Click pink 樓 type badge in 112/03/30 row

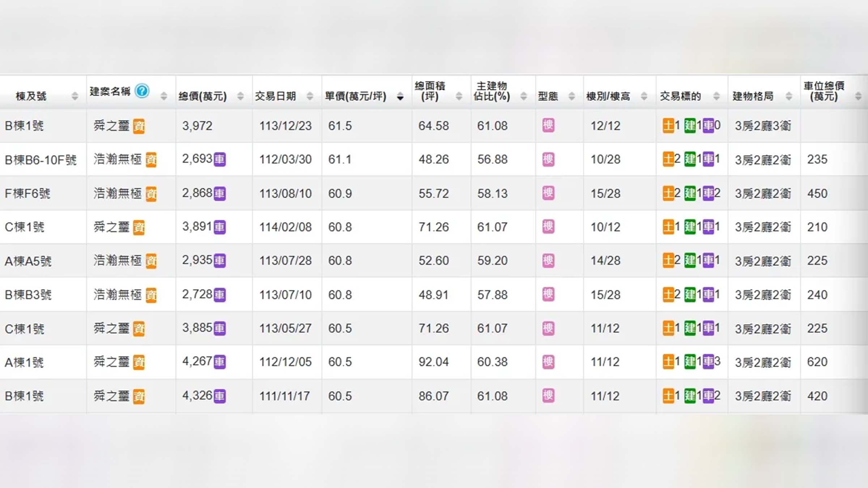click(x=548, y=159)
